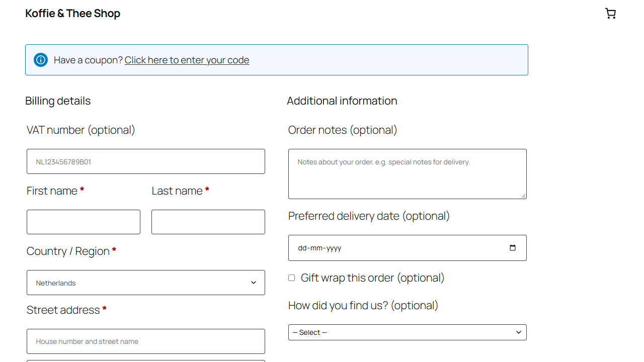Click the info icon in coupon notice
This screenshot has width=644, height=362.
pos(41,60)
